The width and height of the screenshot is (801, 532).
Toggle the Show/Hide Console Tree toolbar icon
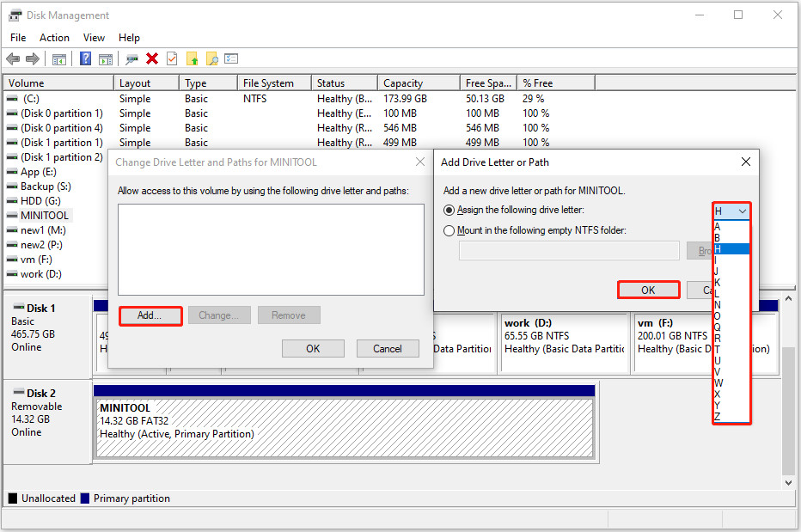[58, 58]
